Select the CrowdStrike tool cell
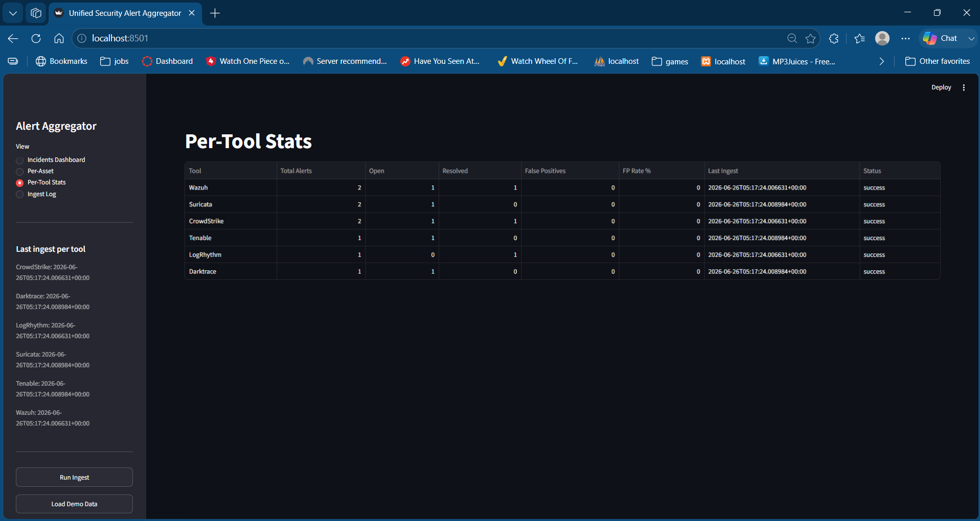This screenshot has height=521, width=980. tap(231, 221)
